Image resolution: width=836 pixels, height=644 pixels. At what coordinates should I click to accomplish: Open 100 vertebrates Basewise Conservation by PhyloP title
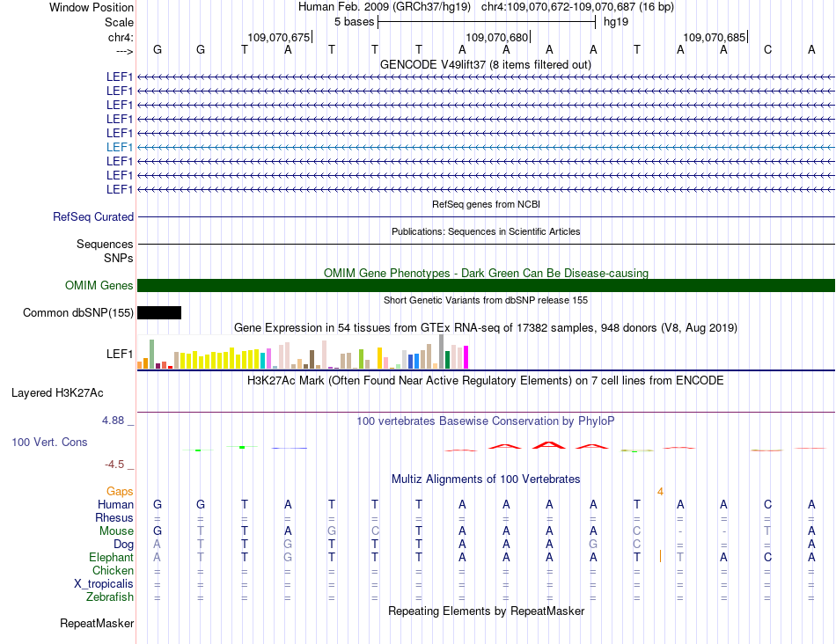(486, 421)
